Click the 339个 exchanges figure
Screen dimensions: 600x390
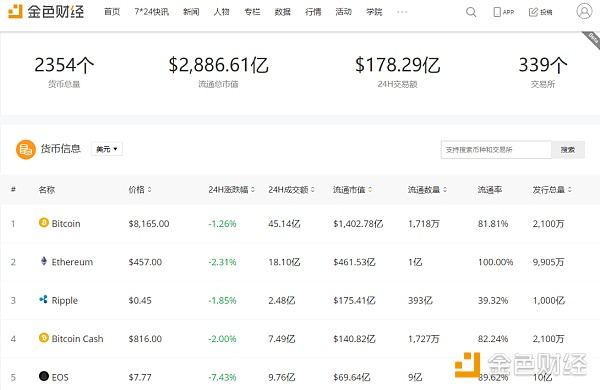(x=543, y=65)
